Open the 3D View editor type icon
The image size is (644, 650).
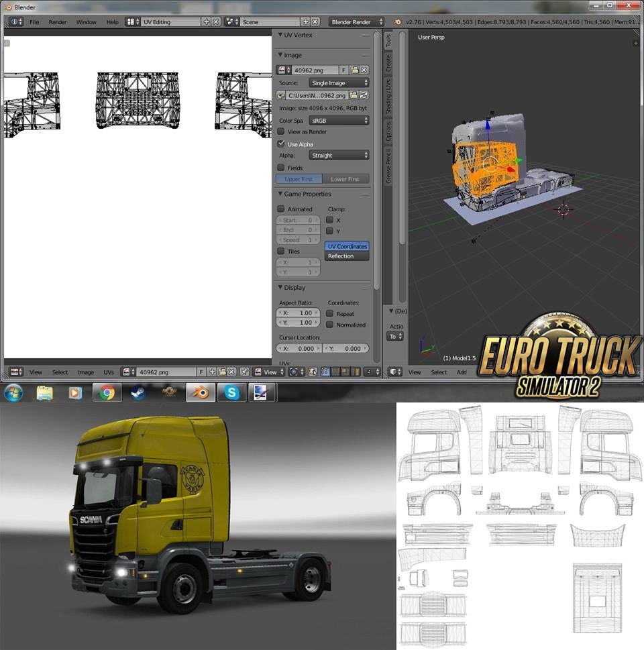coord(394,372)
